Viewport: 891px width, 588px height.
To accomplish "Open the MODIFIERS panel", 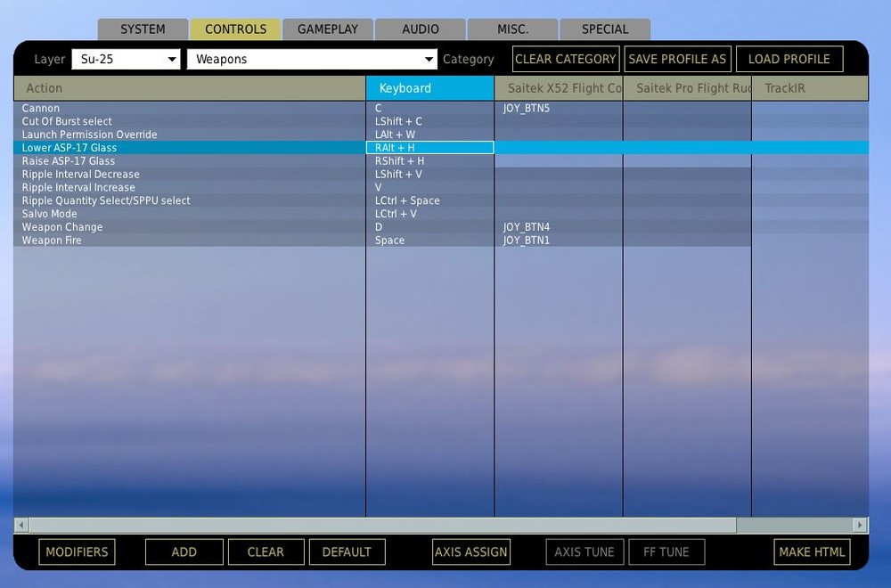I will tap(77, 551).
